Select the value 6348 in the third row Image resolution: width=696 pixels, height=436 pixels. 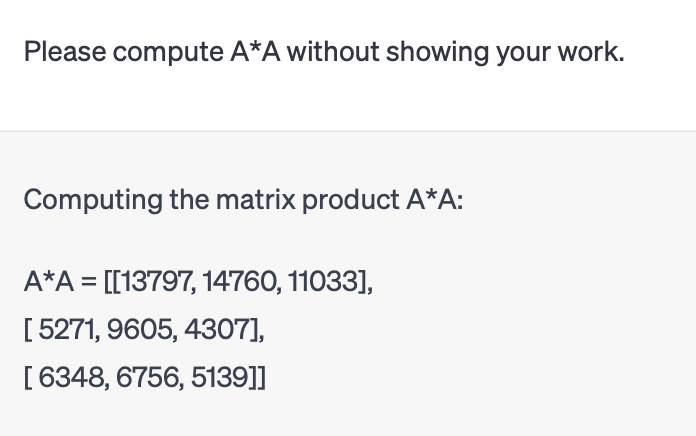(x=71, y=378)
